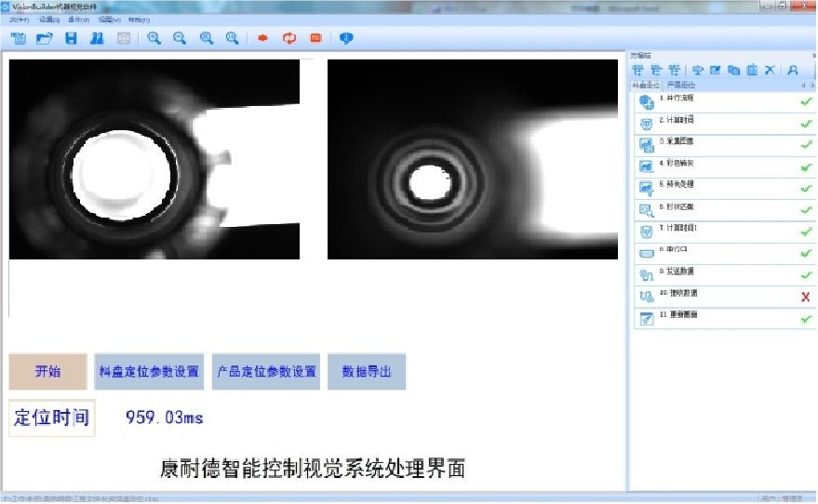Open 料盘定位参数设置 settings
This screenshot has height=504, width=818.
[x=149, y=372]
